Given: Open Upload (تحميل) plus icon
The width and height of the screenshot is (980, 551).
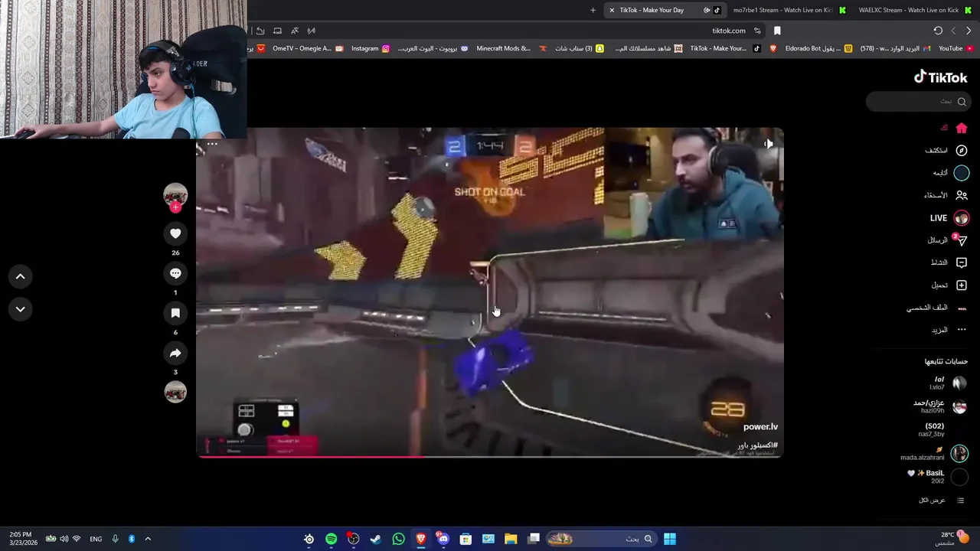Looking at the screenshot, I should (962, 285).
